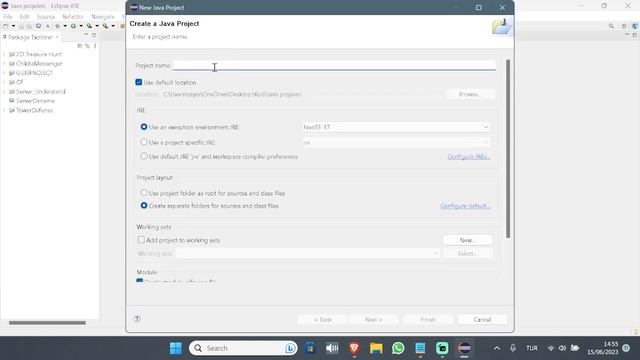Click the Windows Start button
Screen dimensions: 640x360
click(176, 348)
